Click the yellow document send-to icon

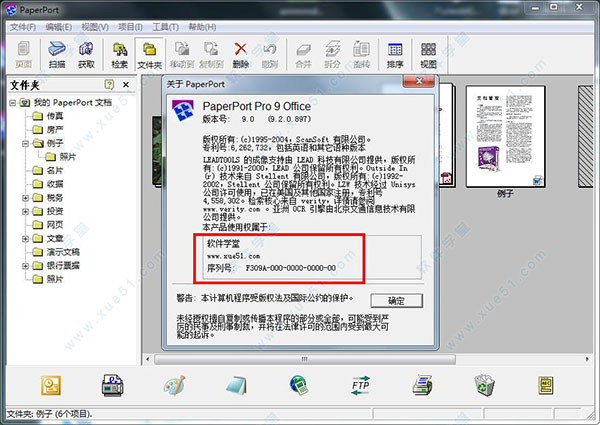[x=546, y=385]
